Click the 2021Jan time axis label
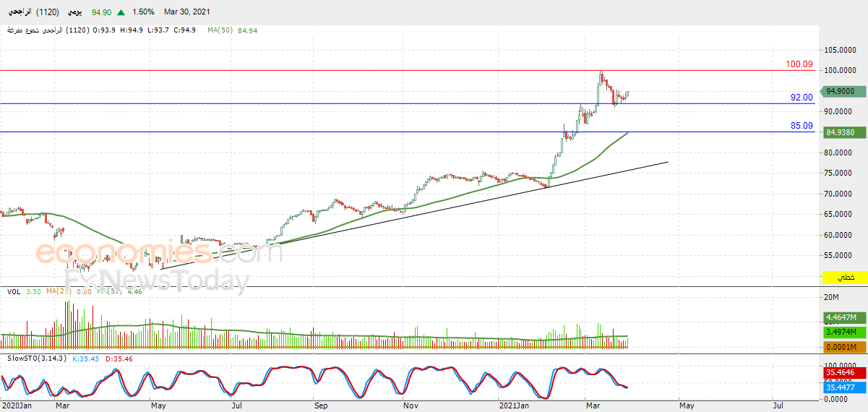The width and height of the screenshot is (868, 412). point(512,406)
